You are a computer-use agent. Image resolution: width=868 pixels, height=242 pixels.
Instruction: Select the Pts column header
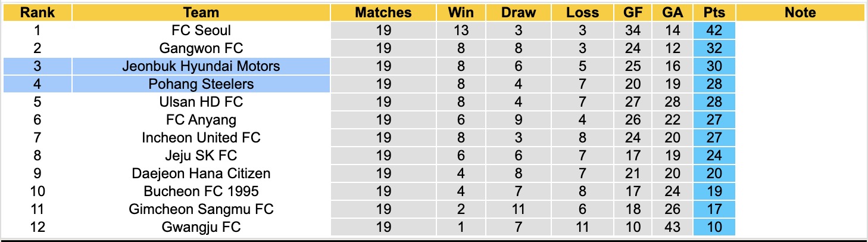(714, 13)
